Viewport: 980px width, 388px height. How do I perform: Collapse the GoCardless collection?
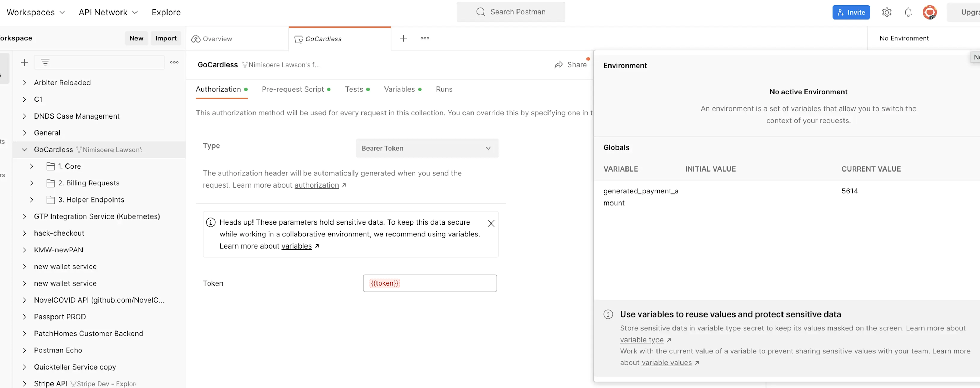[x=24, y=150]
